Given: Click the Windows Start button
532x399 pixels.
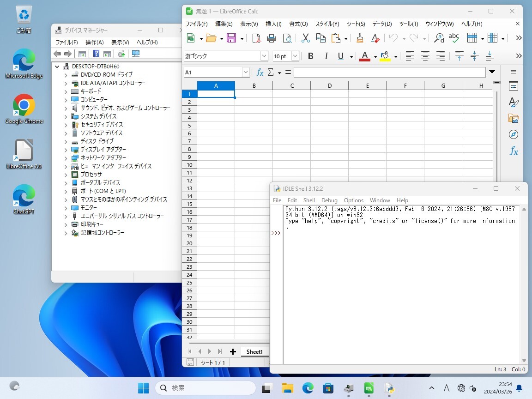Looking at the screenshot, I should pos(143,388).
